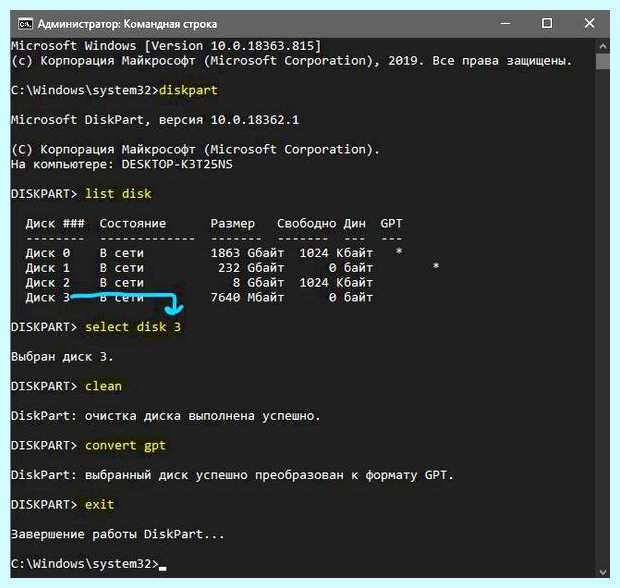This screenshot has height=588, width=620.
Task: Click the 'Завершение работы DiskPart...' line
Action: (x=117, y=534)
